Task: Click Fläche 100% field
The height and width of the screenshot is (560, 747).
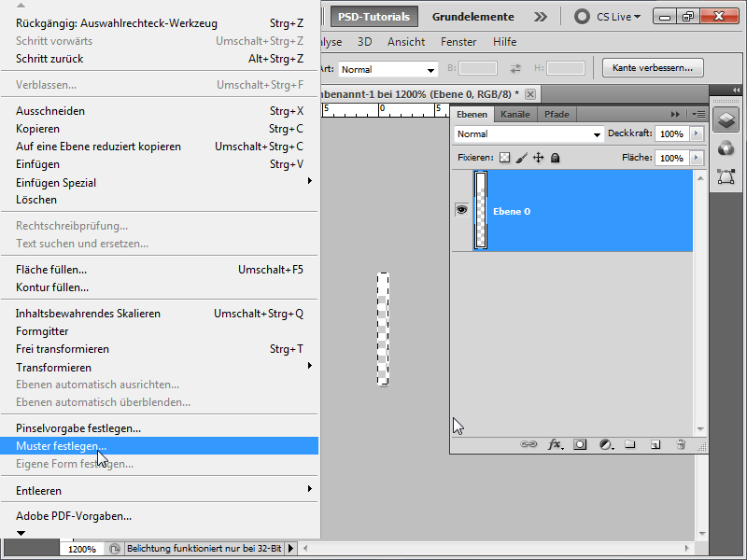Action: [x=672, y=158]
